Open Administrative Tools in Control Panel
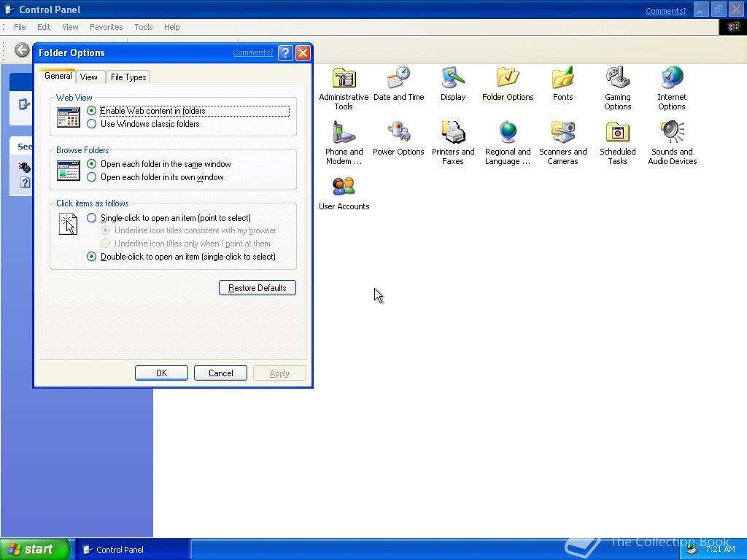The height and width of the screenshot is (560, 747). (344, 88)
